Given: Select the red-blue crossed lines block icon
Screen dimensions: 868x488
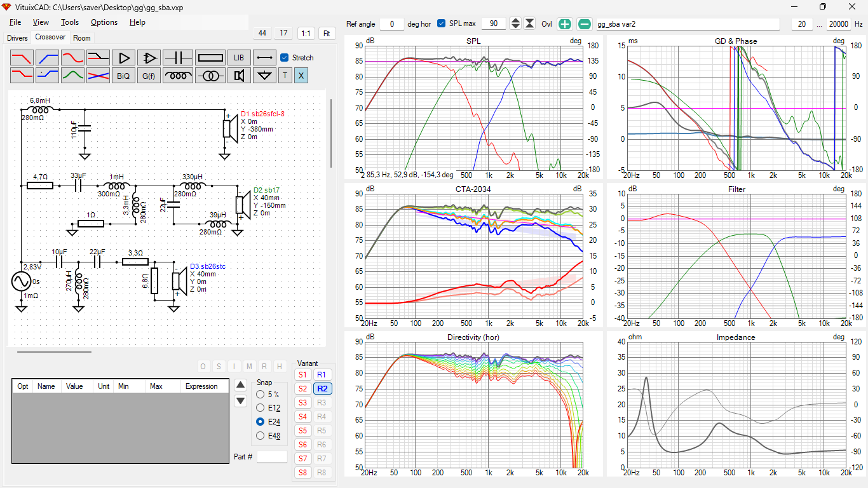Looking at the screenshot, I should 98,76.
